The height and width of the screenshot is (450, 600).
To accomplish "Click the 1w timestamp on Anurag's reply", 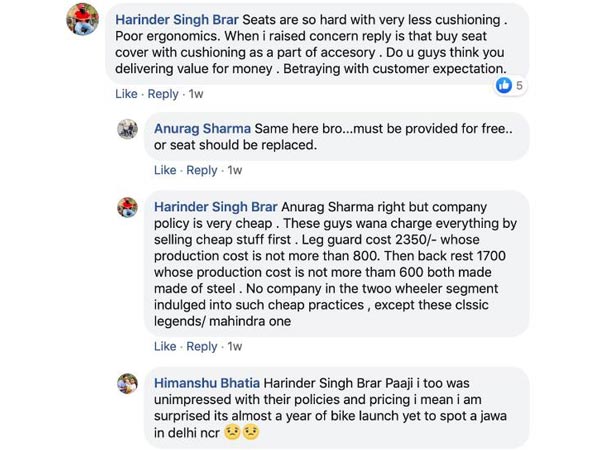I will [235, 170].
